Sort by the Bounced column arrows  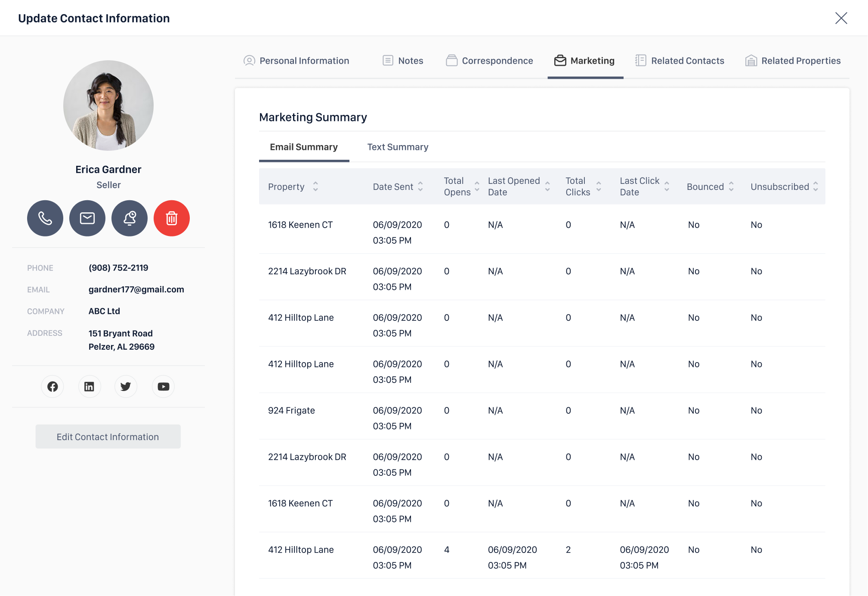coord(731,186)
